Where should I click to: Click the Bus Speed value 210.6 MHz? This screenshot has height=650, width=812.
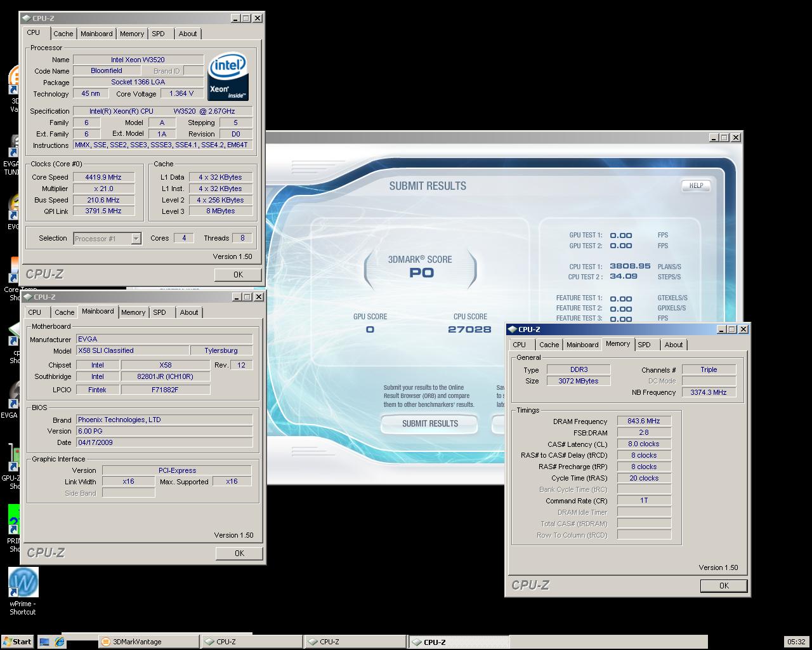pyautogui.click(x=104, y=200)
